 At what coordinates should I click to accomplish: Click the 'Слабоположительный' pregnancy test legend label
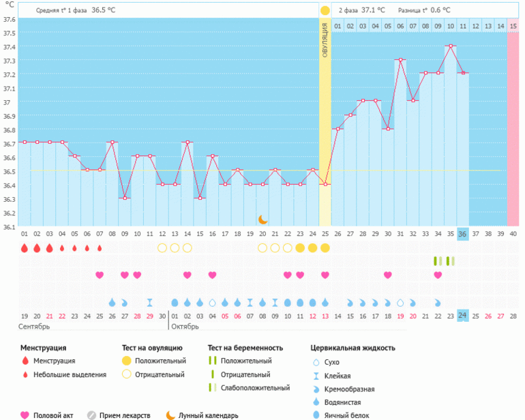(x=257, y=388)
